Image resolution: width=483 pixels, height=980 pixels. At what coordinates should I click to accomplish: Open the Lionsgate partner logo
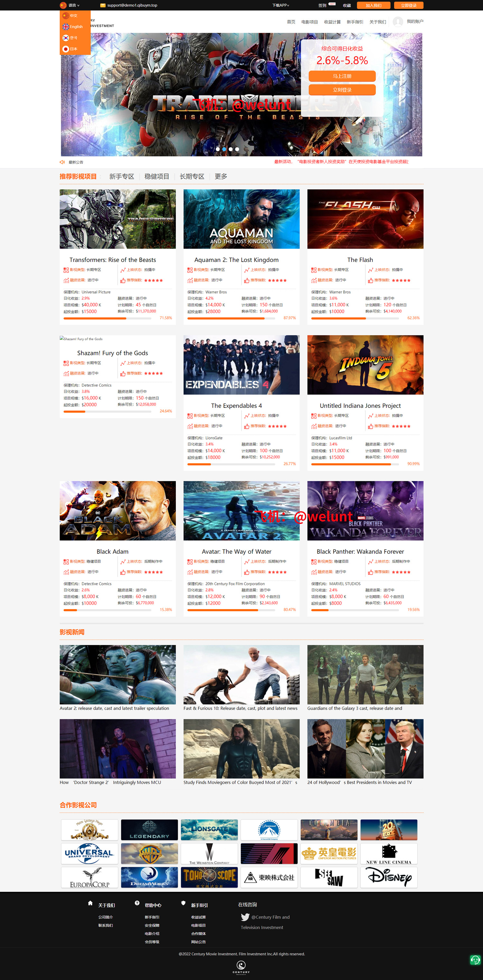[x=209, y=830]
